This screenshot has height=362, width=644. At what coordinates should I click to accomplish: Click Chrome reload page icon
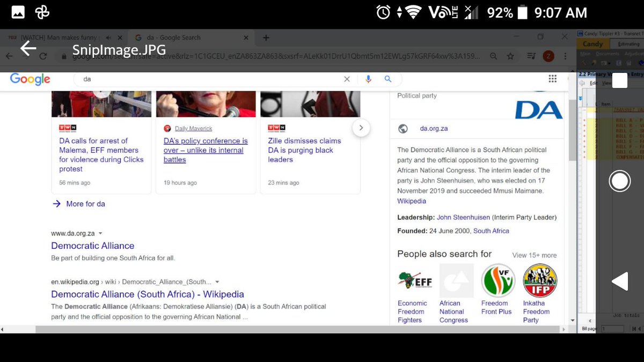(43, 56)
